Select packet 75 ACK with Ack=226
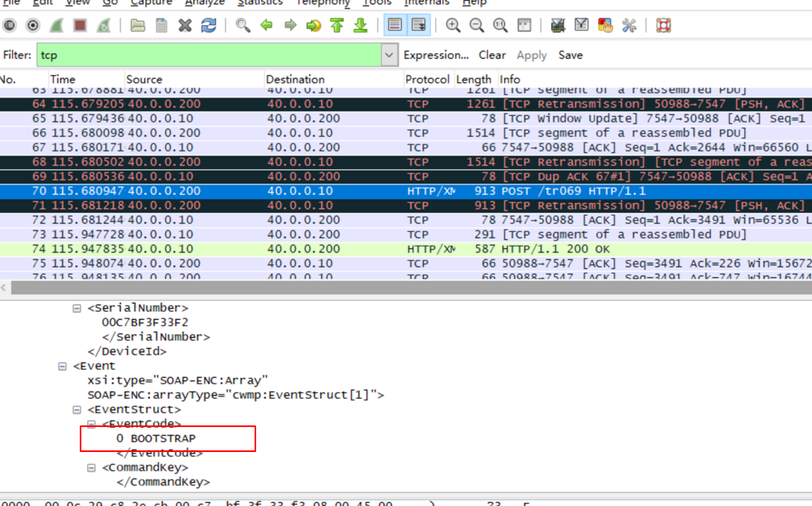 tap(406, 263)
